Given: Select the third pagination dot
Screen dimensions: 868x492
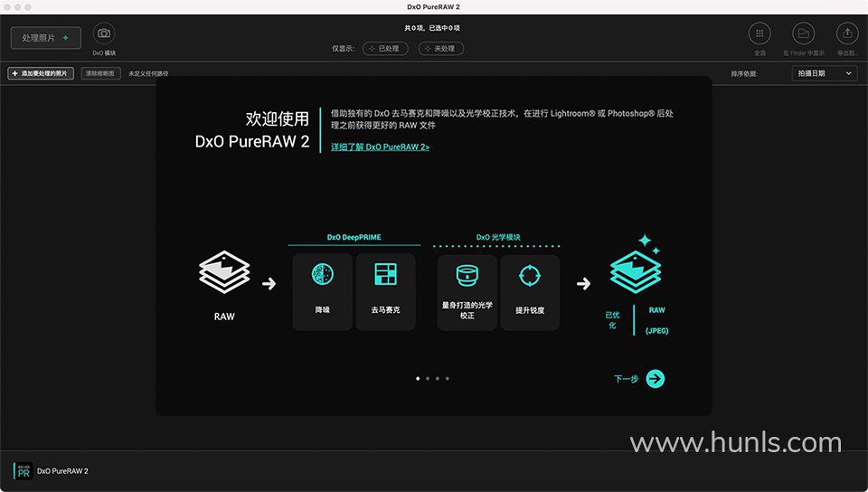Looking at the screenshot, I should coord(438,379).
